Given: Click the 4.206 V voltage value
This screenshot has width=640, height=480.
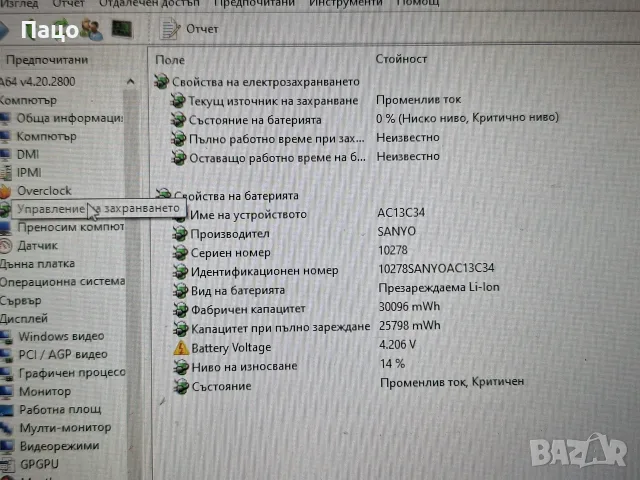Looking at the screenshot, I should tap(398, 344).
